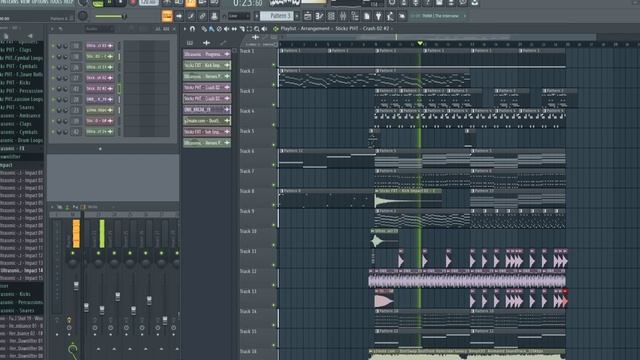Click the Wide layout label in mixer header
Image resolution: width=640 pixels, height=360 pixels.
pyautogui.click(x=93, y=207)
